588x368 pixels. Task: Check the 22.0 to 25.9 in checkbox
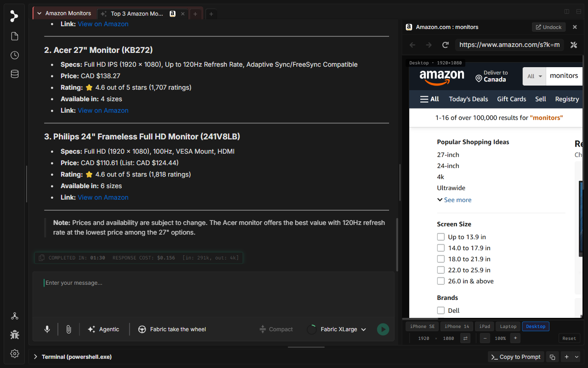coord(441,270)
